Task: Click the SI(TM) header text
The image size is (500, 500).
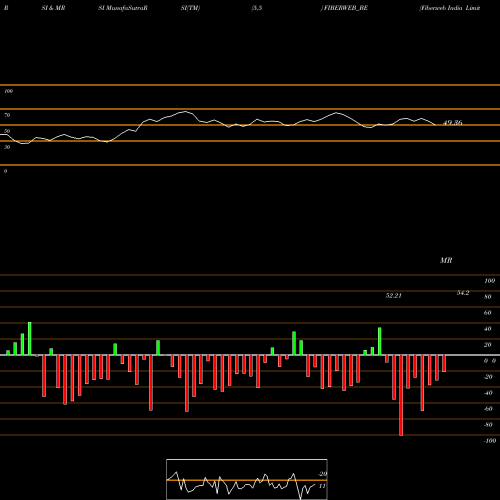Action: click(190, 8)
